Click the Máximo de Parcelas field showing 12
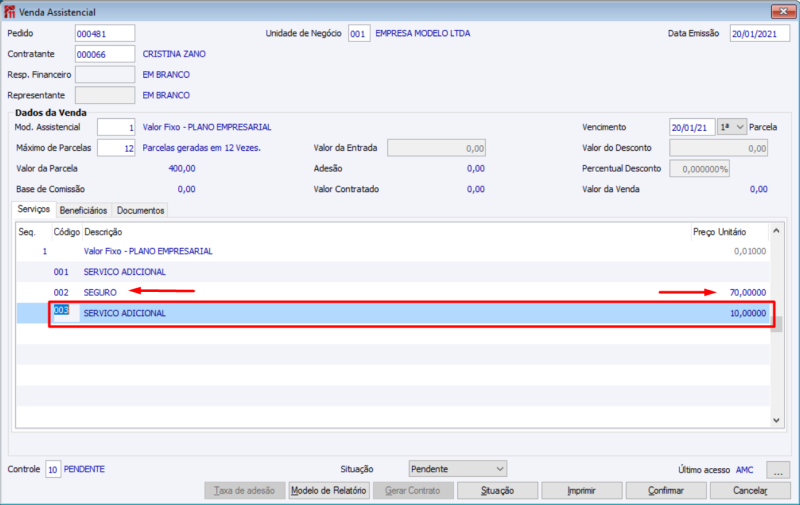800x505 pixels. coord(116,148)
